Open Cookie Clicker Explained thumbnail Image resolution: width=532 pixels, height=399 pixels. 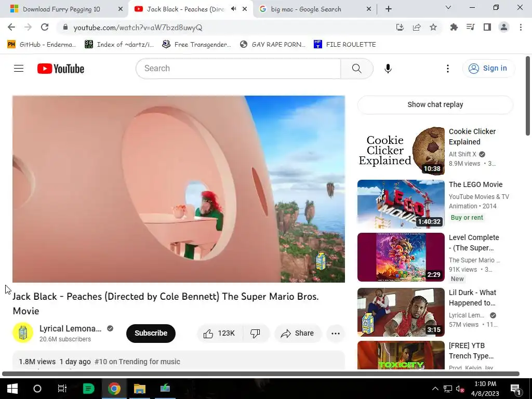401,151
